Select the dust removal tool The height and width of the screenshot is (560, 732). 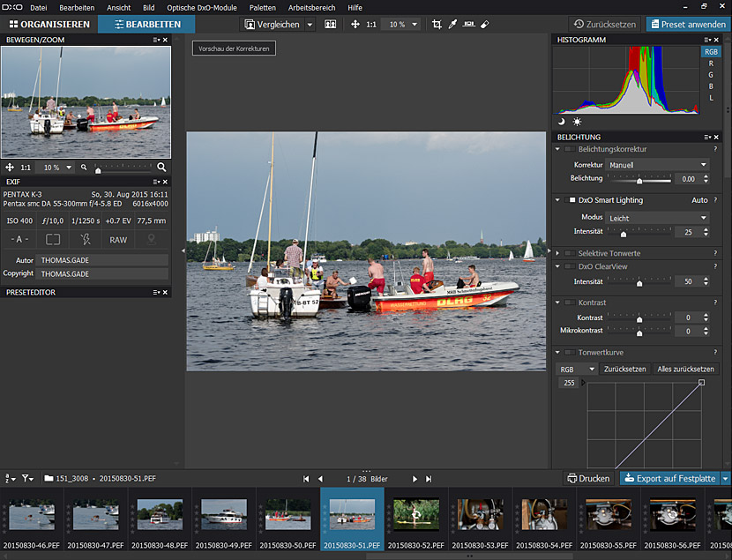(484, 25)
